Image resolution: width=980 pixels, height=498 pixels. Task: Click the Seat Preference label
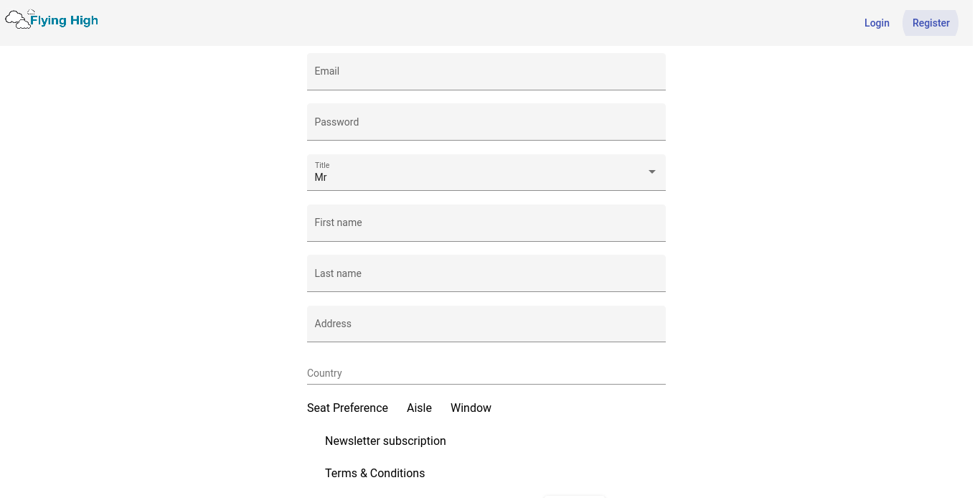pos(347,408)
